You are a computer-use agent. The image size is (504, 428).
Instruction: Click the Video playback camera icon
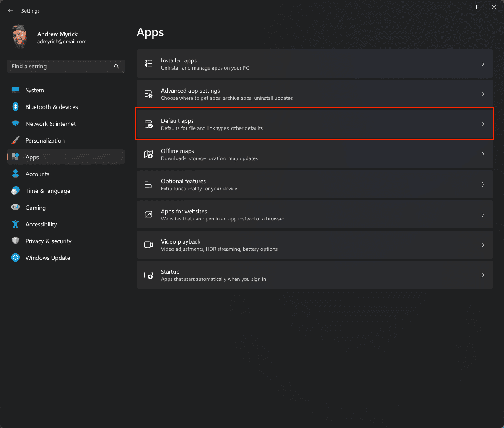(148, 245)
